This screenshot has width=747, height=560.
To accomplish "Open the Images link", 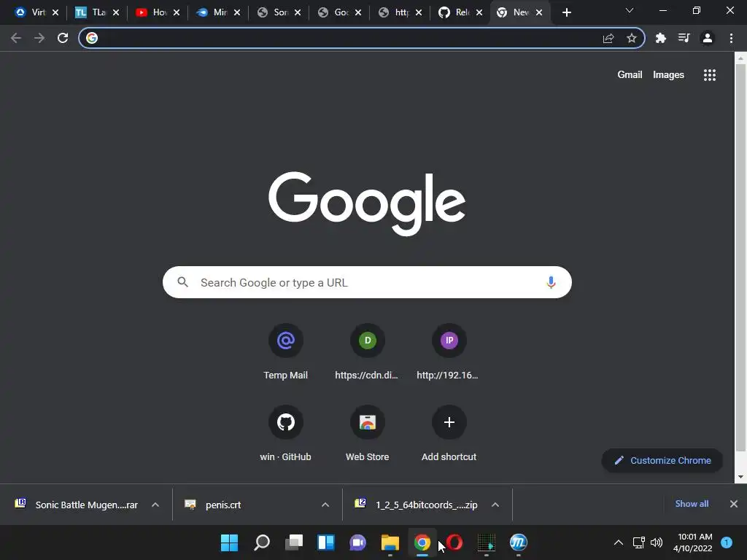I will pos(668,75).
